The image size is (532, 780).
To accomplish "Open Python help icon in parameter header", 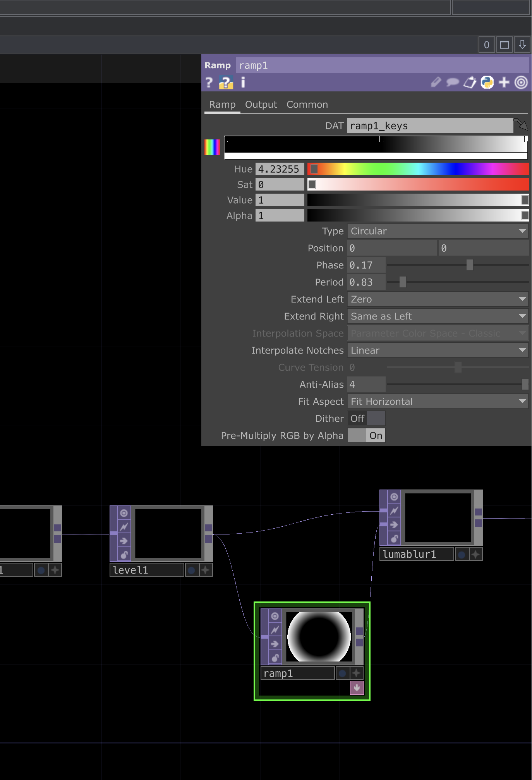I will tap(226, 82).
